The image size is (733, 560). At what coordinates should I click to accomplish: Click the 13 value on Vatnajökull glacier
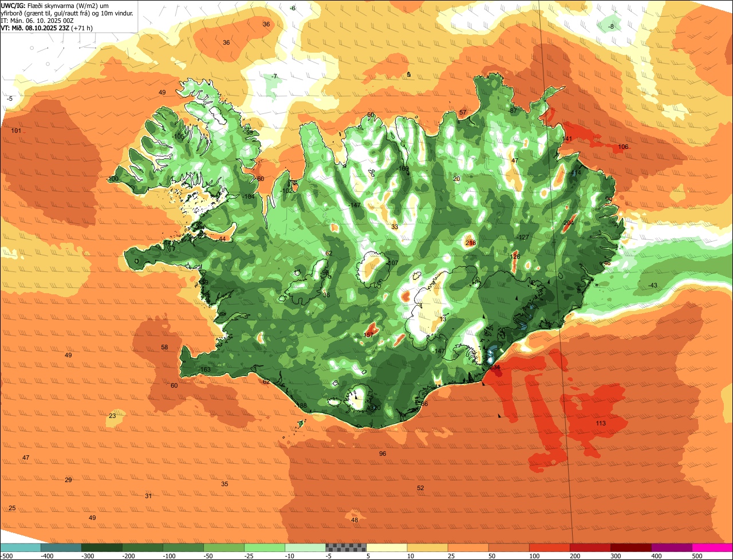(442, 320)
